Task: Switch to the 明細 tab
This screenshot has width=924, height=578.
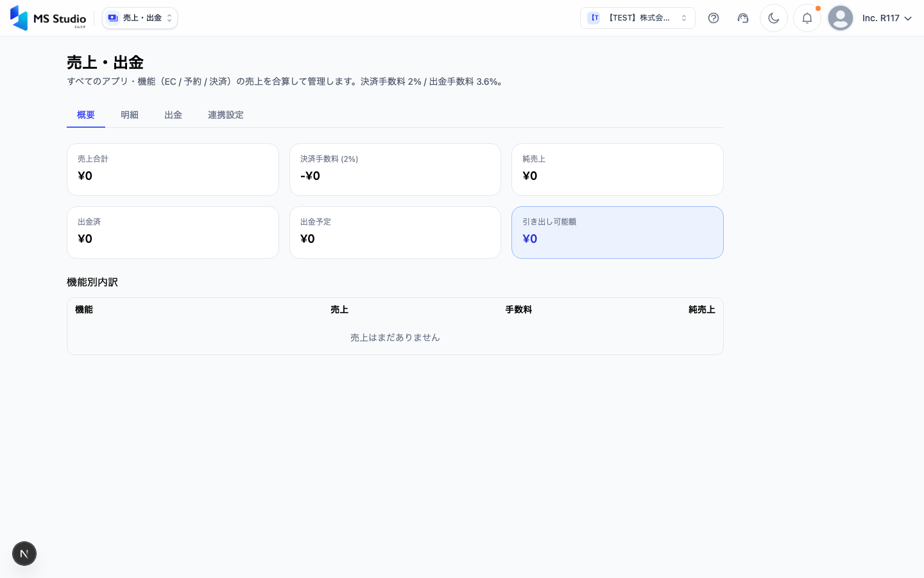Action: [130, 115]
